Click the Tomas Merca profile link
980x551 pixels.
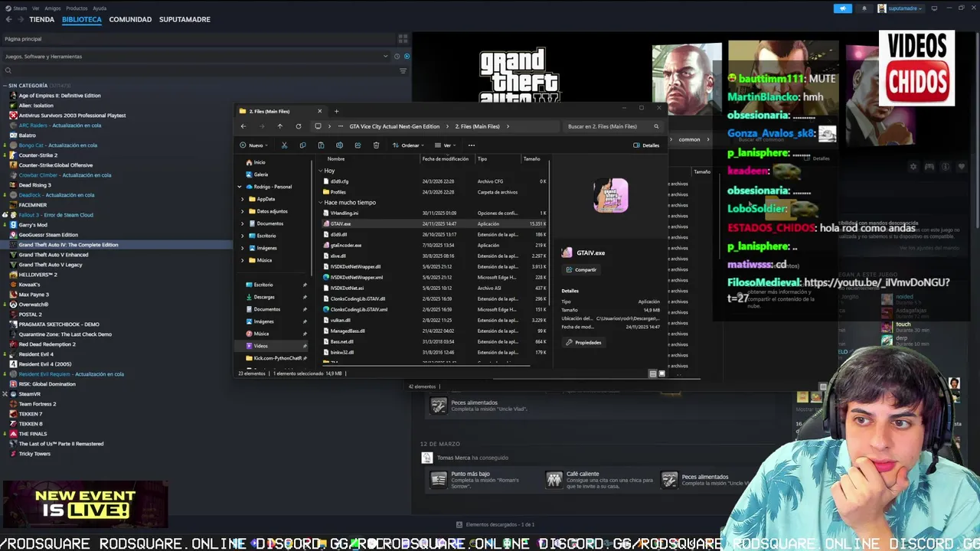coord(453,458)
